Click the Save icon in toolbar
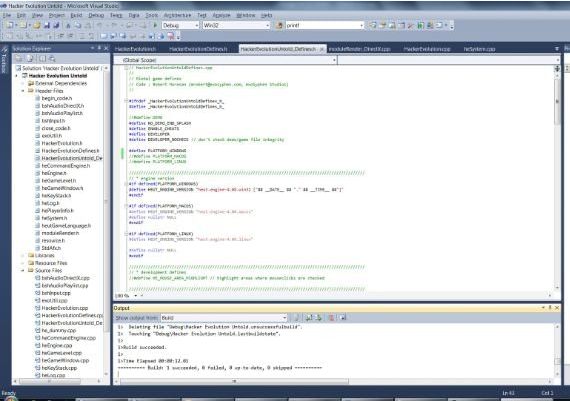Viewport: 570px width, 401px height. coord(47,25)
